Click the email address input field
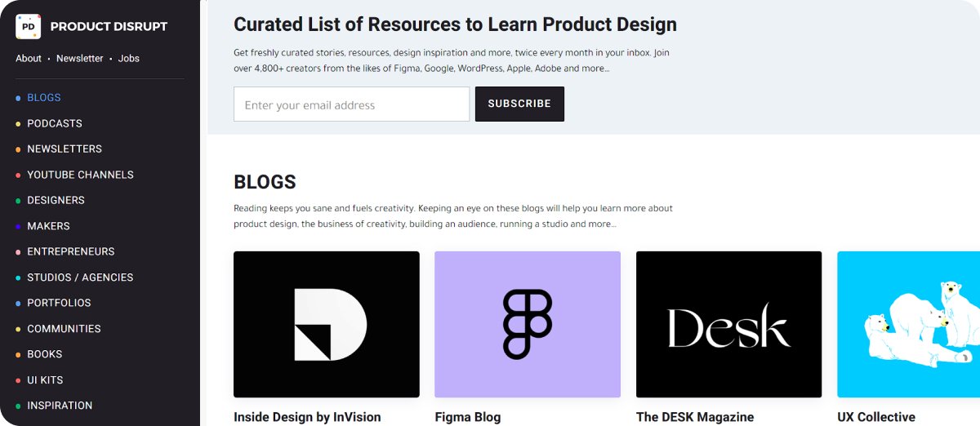 coord(352,104)
